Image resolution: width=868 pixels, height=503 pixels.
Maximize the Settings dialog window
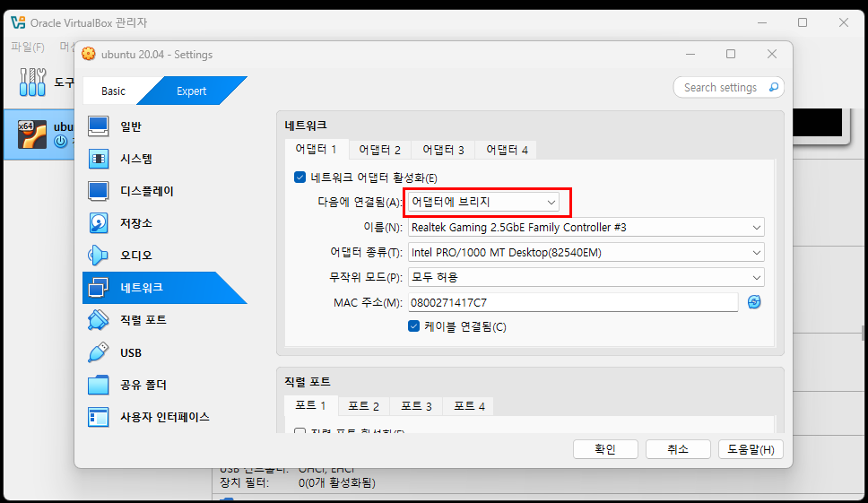(731, 54)
